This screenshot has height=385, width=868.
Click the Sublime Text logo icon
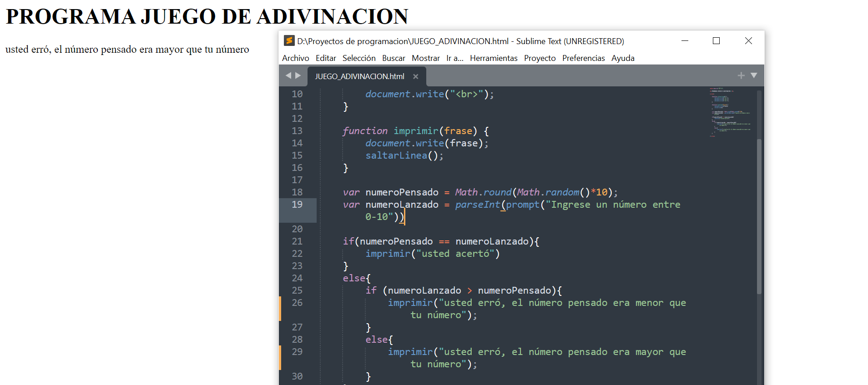(289, 41)
